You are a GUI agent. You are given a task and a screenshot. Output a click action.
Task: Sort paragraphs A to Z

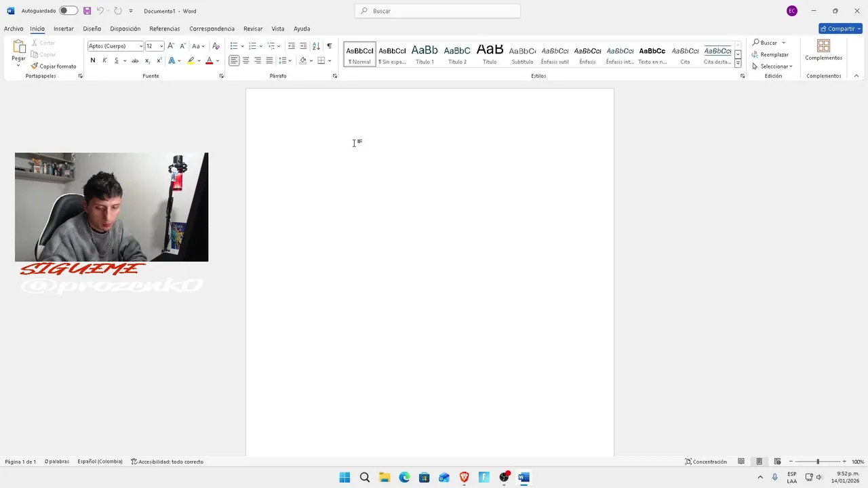click(x=316, y=46)
